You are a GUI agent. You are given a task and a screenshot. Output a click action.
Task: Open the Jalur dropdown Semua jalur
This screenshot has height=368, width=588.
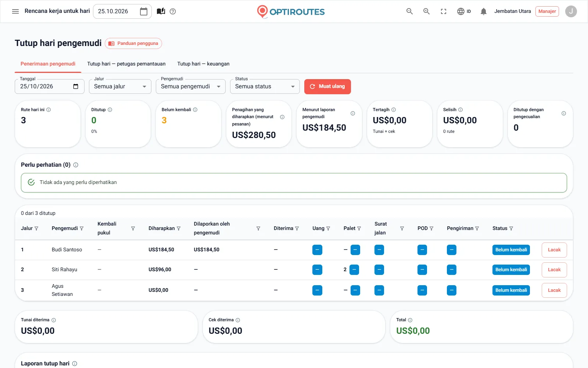(120, 86)
